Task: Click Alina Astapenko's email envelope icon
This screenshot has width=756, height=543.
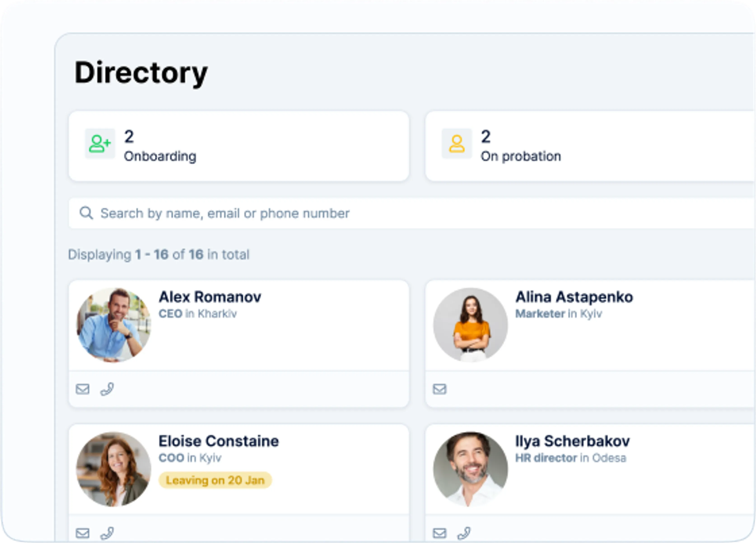Action: coord(439,389)
